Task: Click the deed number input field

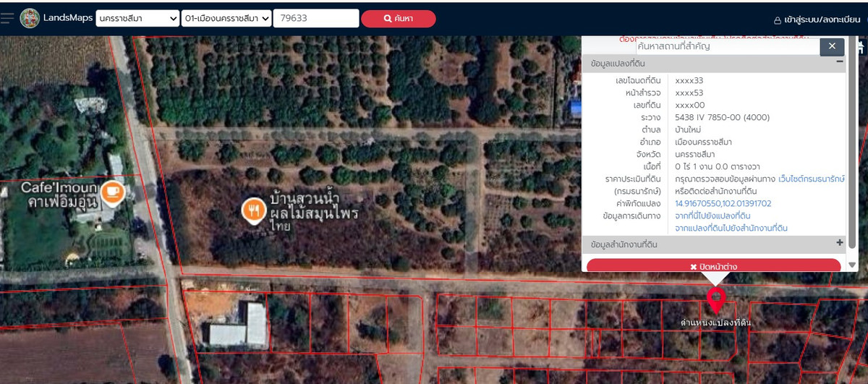Action: tap(315, 19)
